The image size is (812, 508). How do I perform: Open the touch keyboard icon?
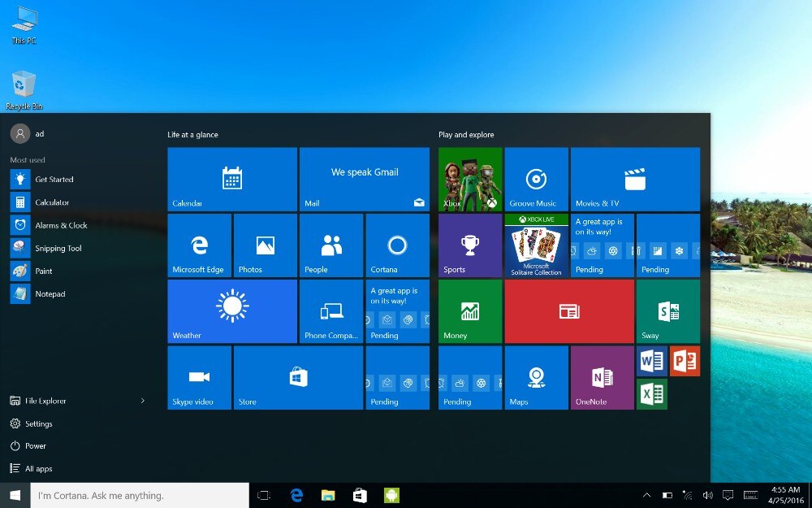tap(751, 496)
